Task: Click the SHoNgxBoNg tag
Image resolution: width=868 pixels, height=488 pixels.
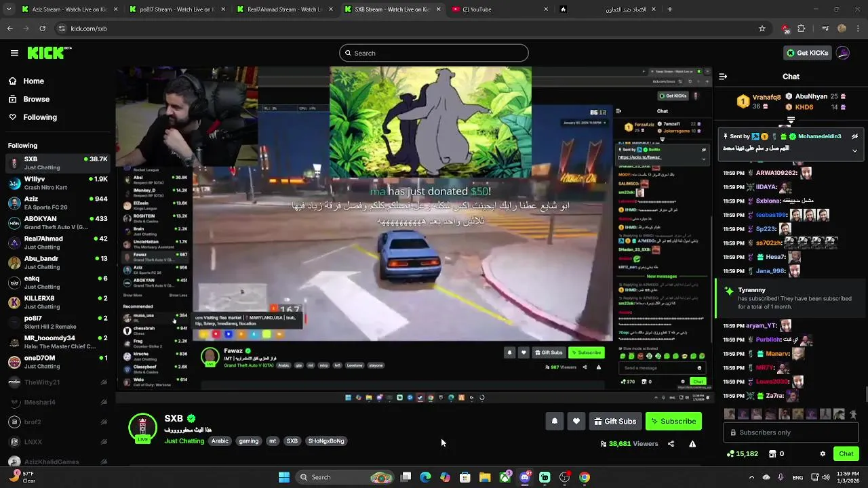Action: (x=326, y=441)
